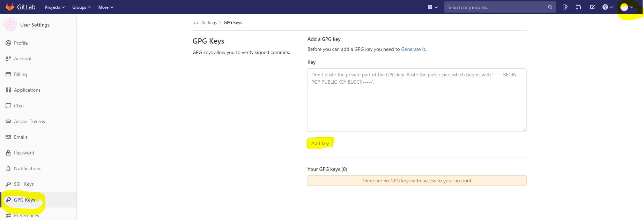The width and height of the screenshot is (644, 220).
Task: Select Notifications in the sidebar
Action: [28, 168]
